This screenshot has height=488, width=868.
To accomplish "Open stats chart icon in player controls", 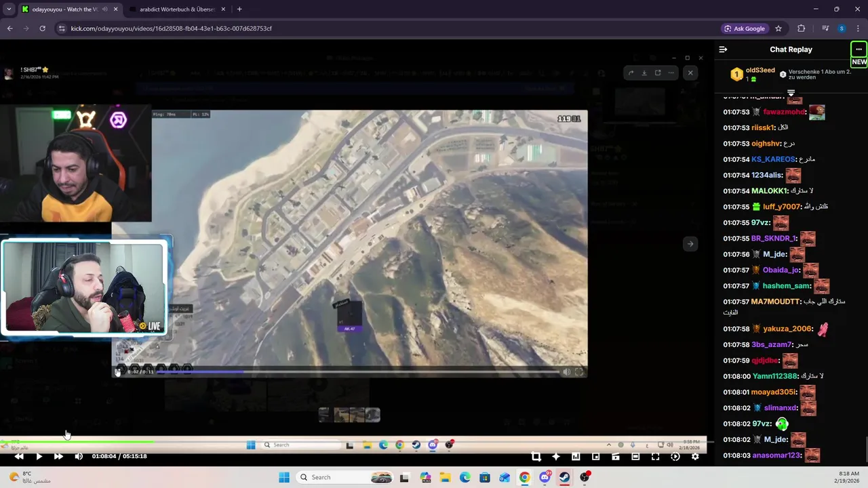I will click(x=576, y=457).
